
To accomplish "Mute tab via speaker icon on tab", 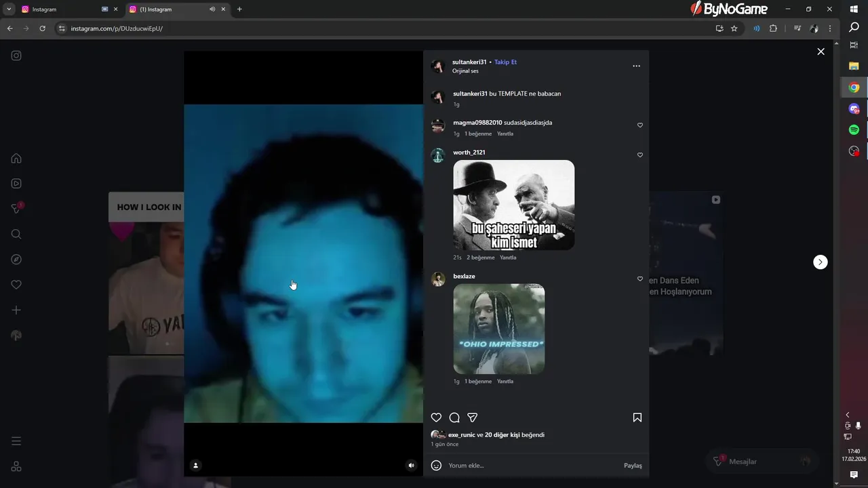I will click(212, 9).
